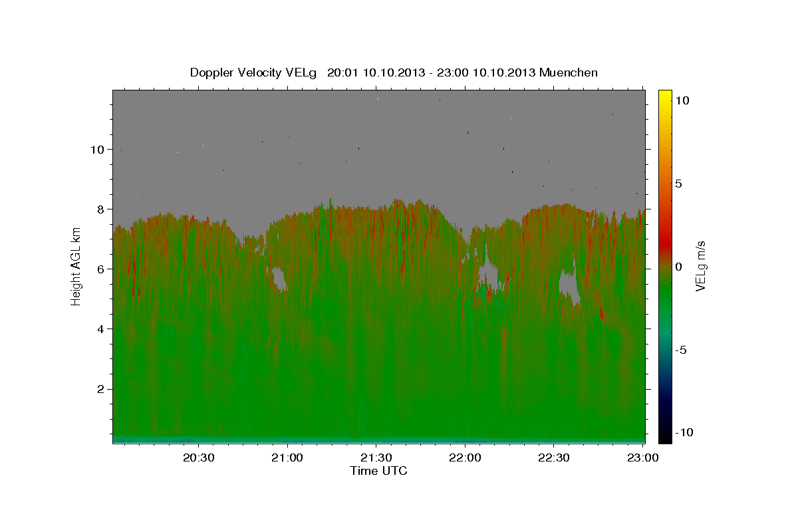Click the 'VELg m/s' colorbar label
Image resolution: width=798 pixels, height=532 pixels.
coord(700,266)
